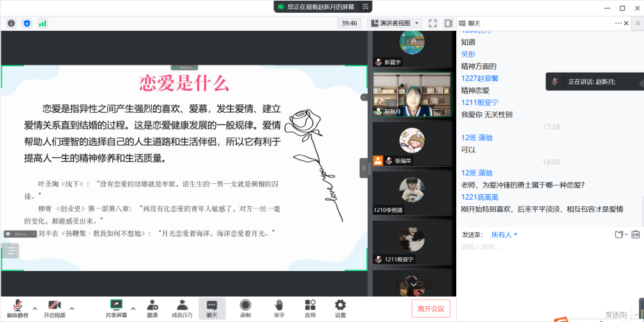
Task: Click chat message starting 老师，为爱冲锋的勇士
Action: pos(523,185)
